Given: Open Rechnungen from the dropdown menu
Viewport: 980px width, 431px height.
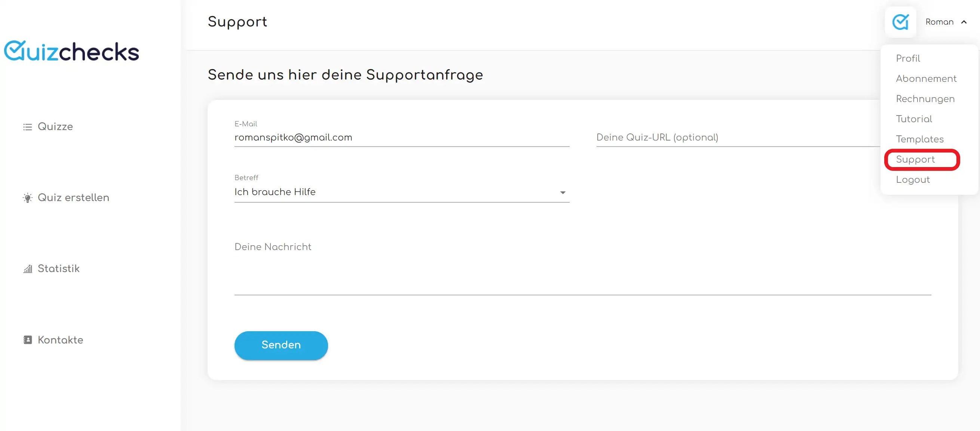Looking at the screenshot, I should click(925, 99).
